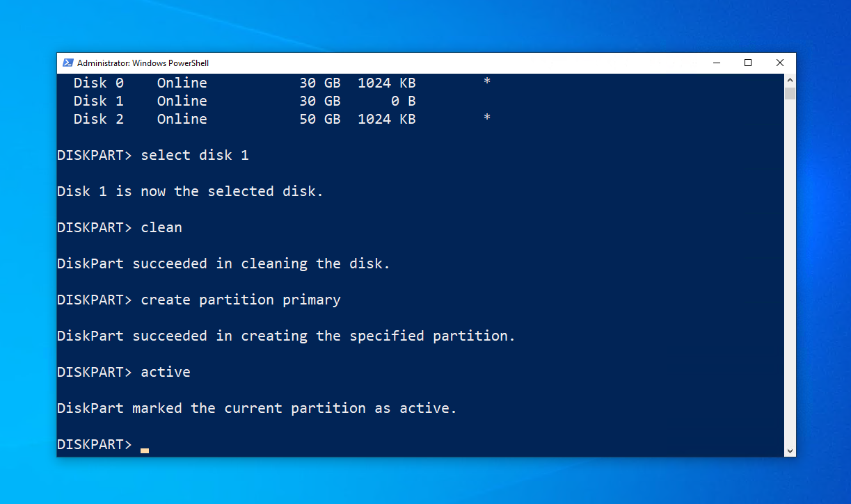The width and height of the screenshot is (851, 504).
Task: Minimize the Windows PowerShell window
Action: (717, 63)
